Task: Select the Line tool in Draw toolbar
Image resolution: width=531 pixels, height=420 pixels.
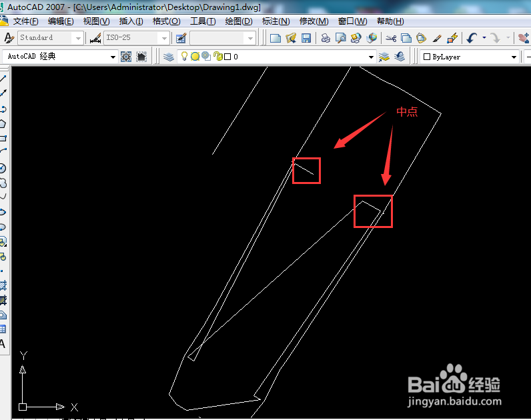Action: point(3,79)
